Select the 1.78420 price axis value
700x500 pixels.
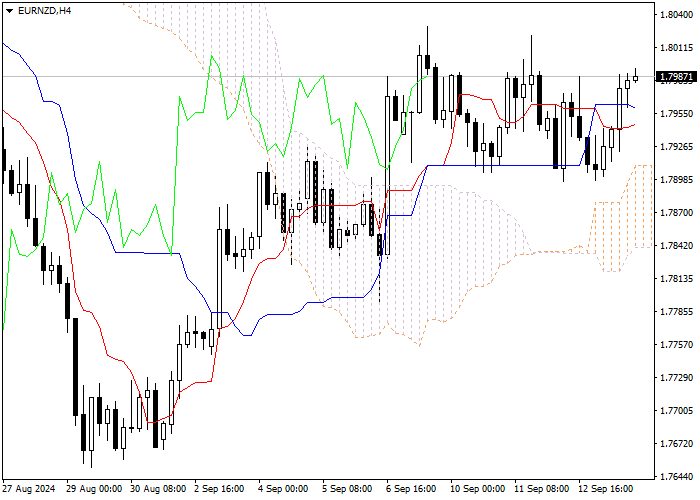(x=676, y=246)
